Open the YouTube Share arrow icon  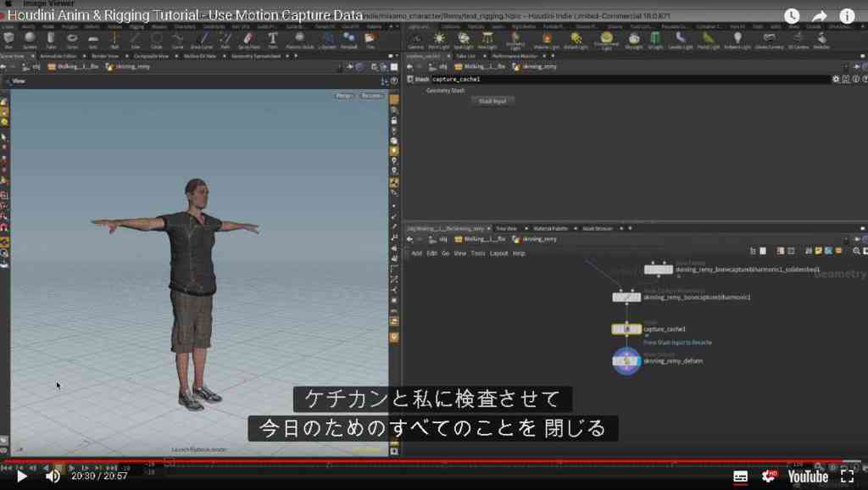click(x=820, y=16)
